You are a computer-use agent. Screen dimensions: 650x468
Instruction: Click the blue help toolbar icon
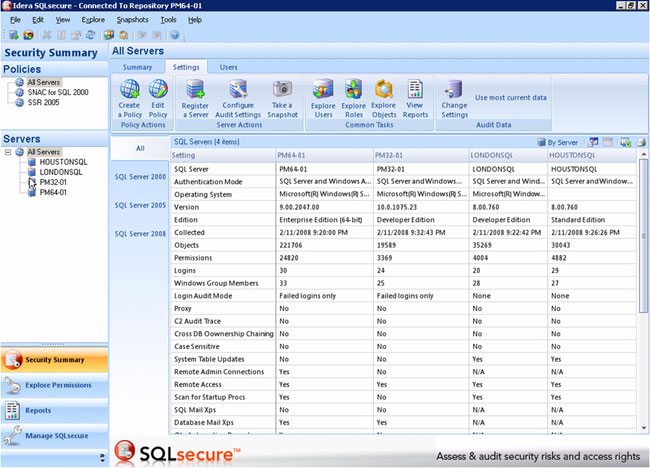175,35
